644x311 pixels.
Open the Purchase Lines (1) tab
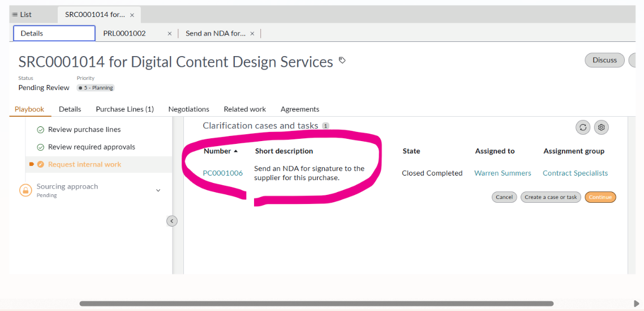[x=125, y=109]
